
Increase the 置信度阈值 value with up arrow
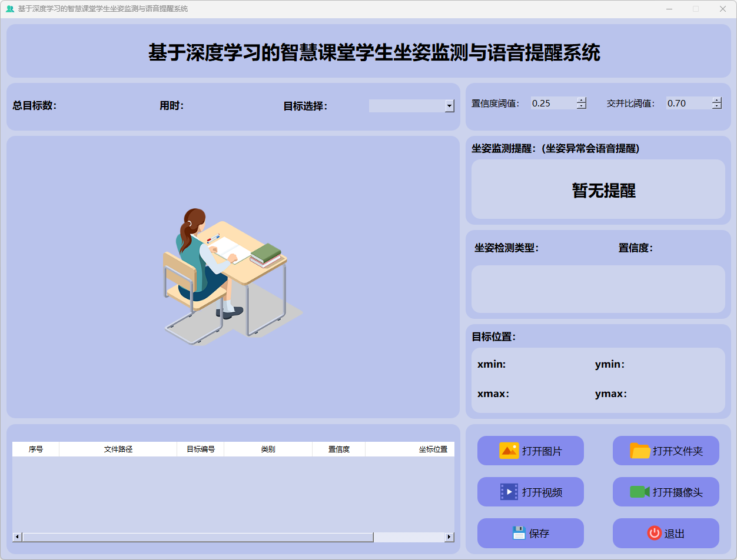(582, 100)
